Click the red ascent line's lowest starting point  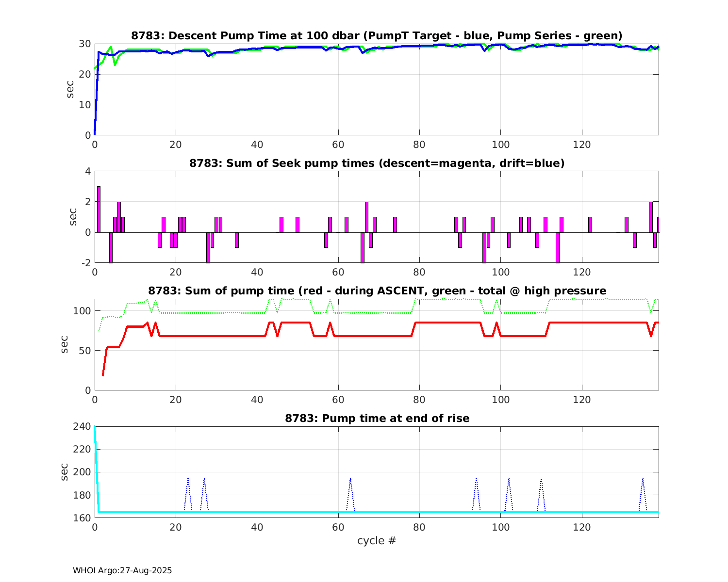pyautogui.click(x=103, y=374)
